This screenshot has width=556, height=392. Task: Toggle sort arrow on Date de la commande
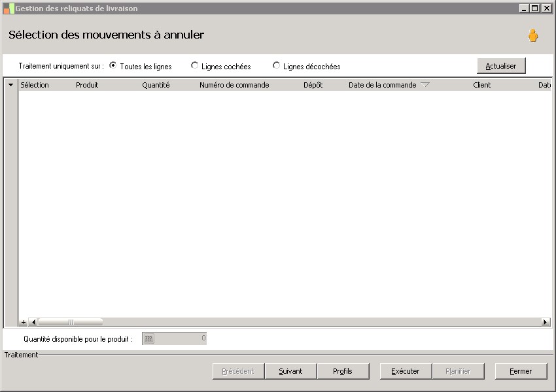pyautogui.click(x=425, y=85)
